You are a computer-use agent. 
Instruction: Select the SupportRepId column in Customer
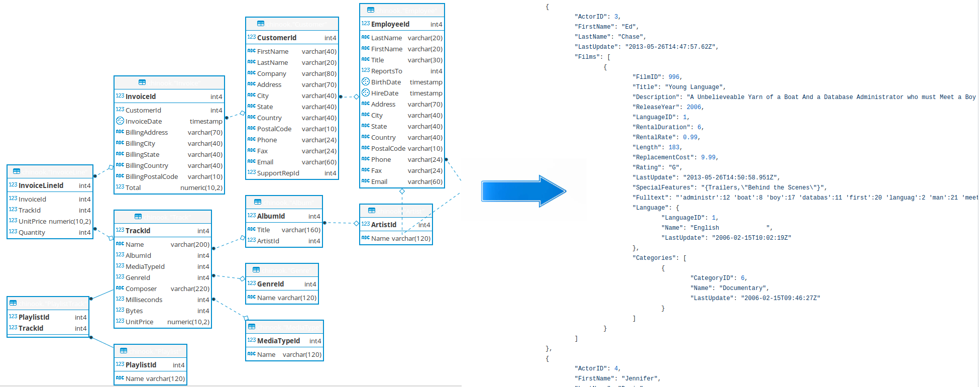(292, 173)
